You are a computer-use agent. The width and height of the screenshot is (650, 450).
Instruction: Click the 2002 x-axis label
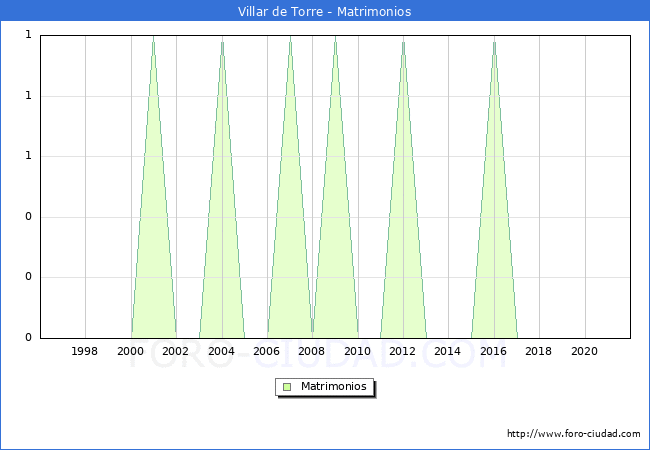(175, 351)
